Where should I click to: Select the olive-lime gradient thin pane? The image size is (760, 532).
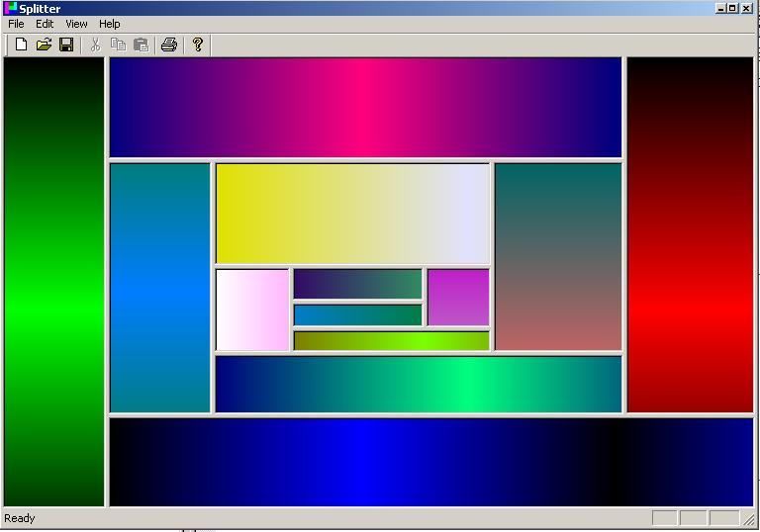click(x=392, y=341)
